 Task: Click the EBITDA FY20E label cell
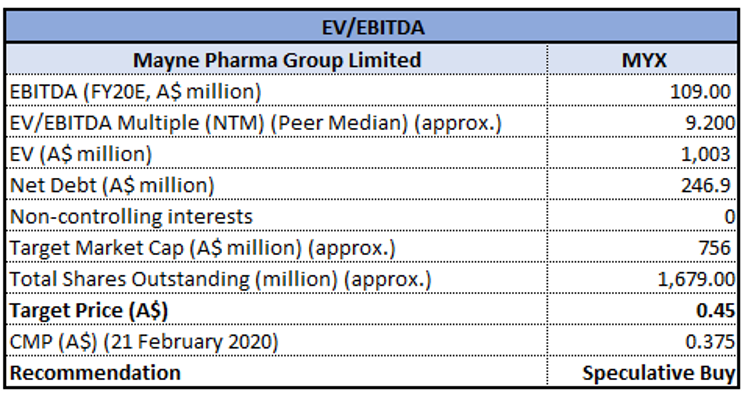click(x=277, y=91)
